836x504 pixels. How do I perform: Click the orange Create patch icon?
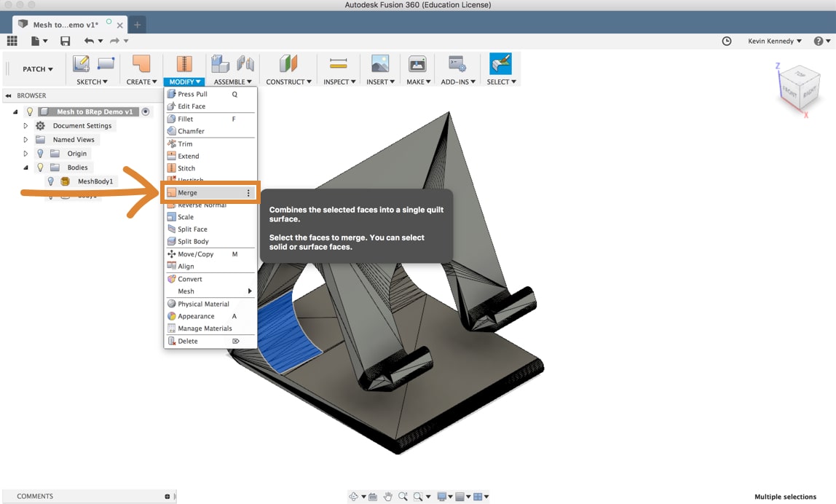pos(141,63)
